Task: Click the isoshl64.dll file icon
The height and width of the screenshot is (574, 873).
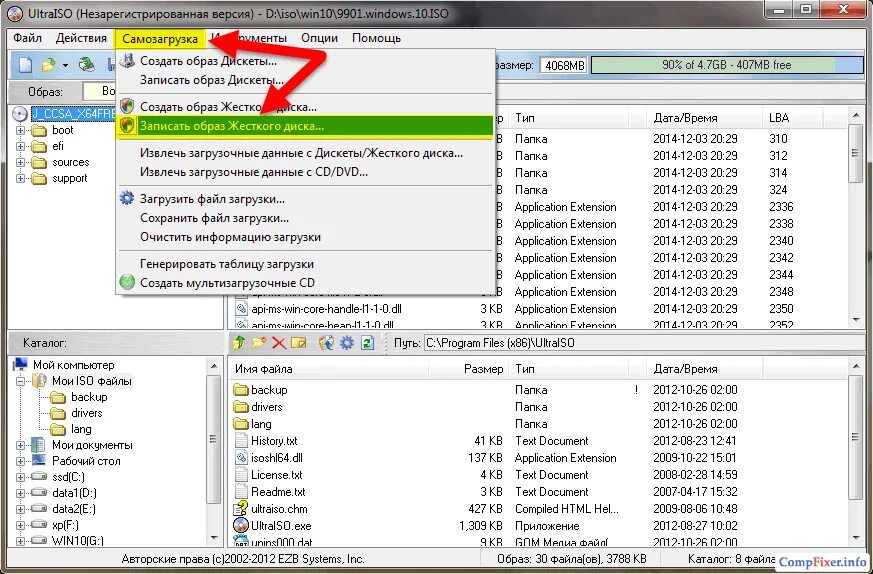Action: click(x=241, y=458)
